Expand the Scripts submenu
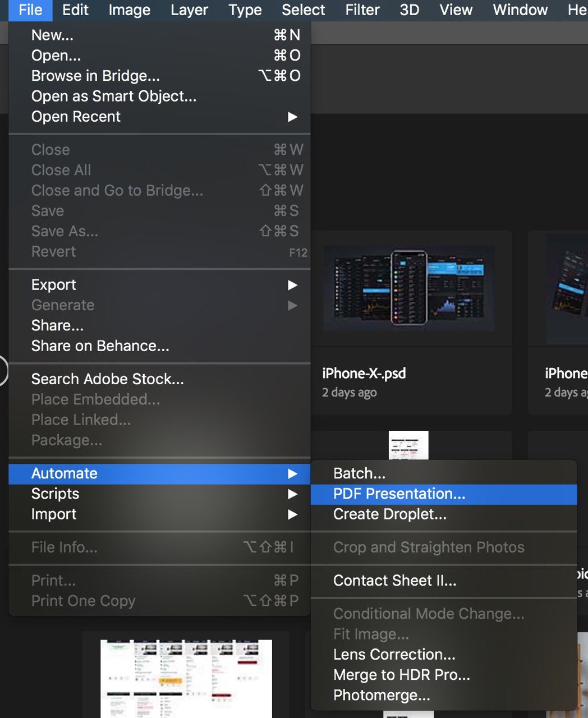This screenshot has height=718, width=588. pos(160,494)
